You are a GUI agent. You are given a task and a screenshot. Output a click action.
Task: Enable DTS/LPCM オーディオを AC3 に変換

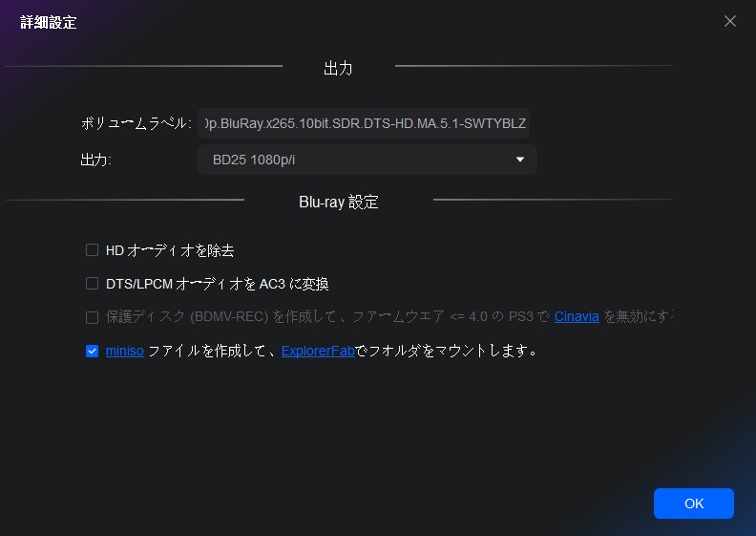pyautogui.click(x=92, y=283)
